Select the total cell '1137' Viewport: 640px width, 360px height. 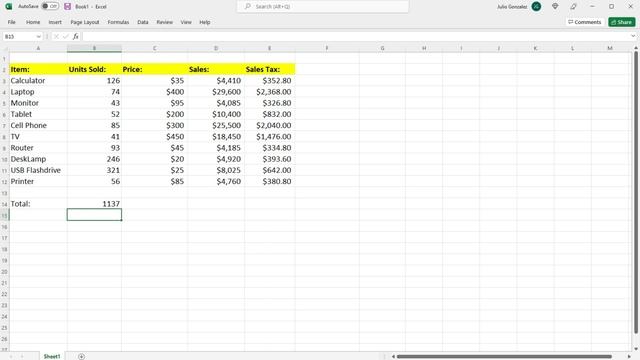click(x=94, y=204)
